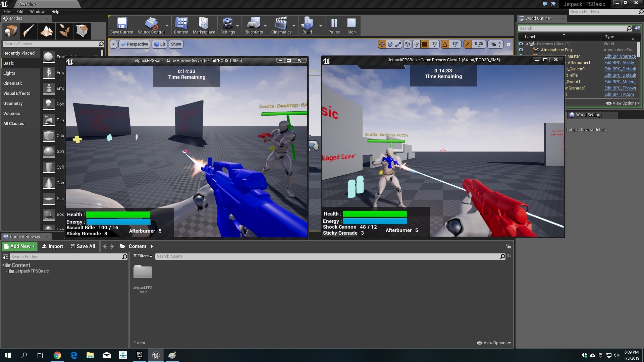Open the Perspective view dropdown
This screenshot has width=644, height=362.
134,44
